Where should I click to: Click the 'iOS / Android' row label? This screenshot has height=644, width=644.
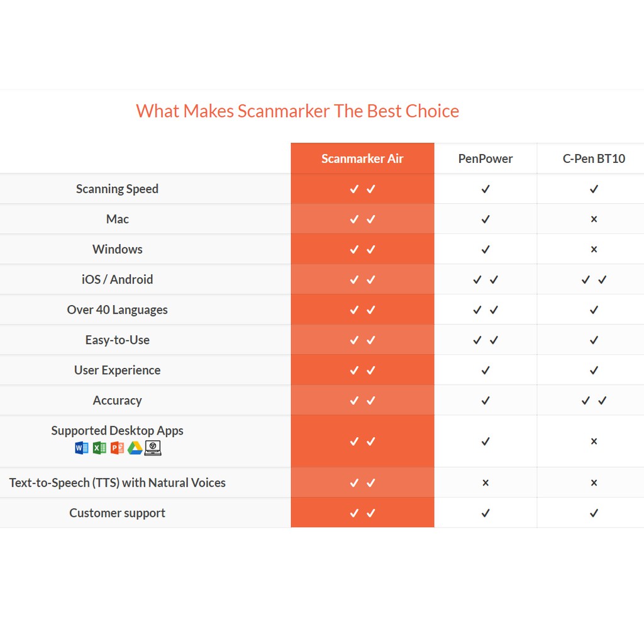[118, 280]
